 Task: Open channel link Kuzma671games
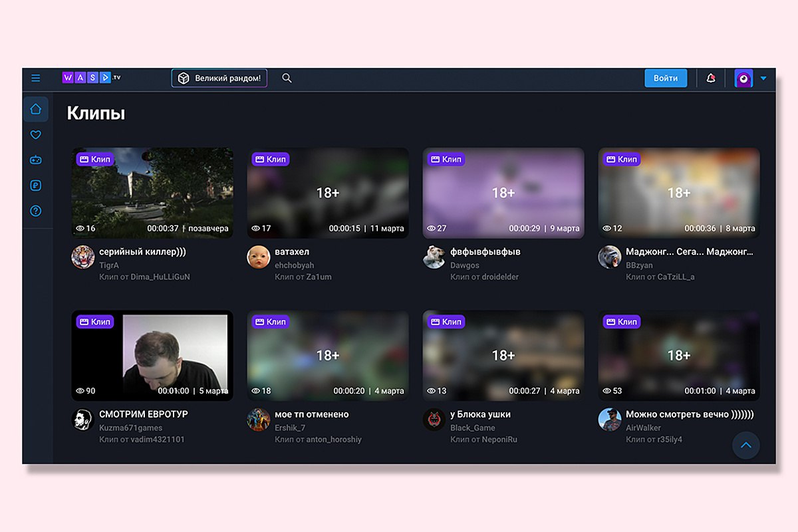(x=130, y=428)
